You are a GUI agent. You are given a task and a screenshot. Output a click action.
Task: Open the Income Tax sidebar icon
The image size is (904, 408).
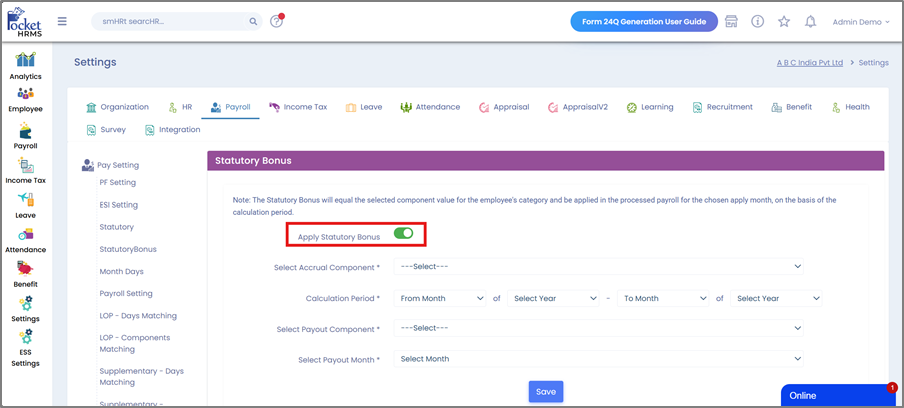25,170
